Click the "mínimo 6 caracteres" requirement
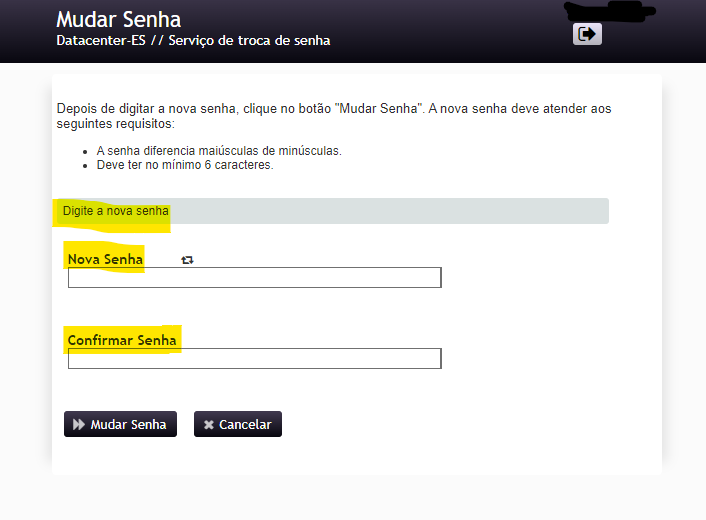Viewport: 706px width, 520px height. (x=185, y=165)
